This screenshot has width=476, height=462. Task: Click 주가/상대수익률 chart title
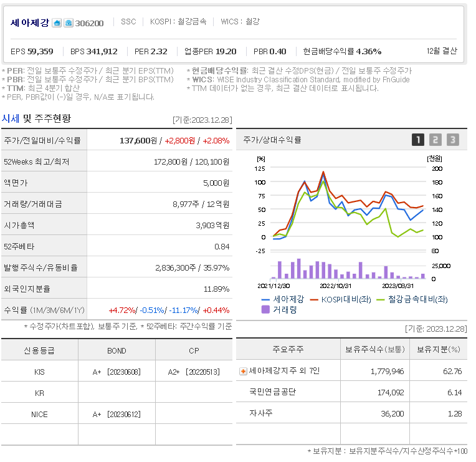272,140
